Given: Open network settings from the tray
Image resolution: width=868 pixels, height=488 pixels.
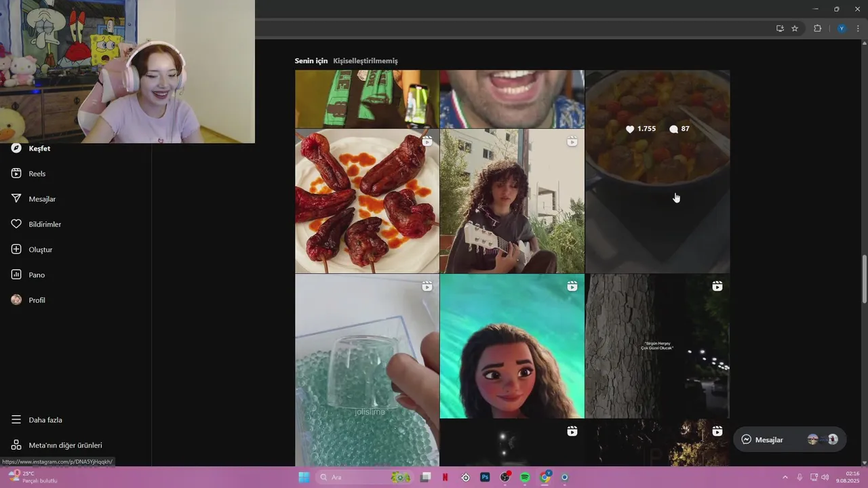Looking at the screenshot, I should tap(814, 477).
